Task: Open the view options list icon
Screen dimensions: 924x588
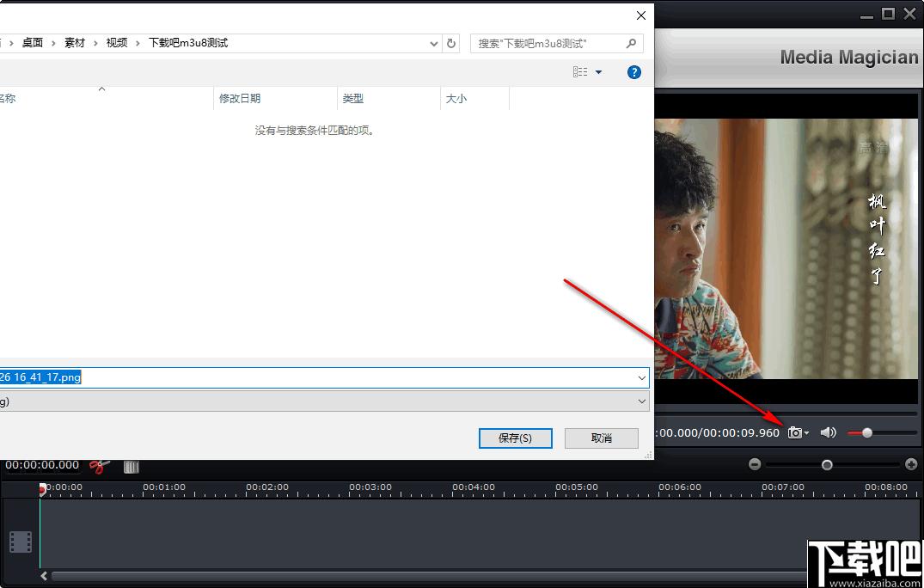Action: point(580,72)
